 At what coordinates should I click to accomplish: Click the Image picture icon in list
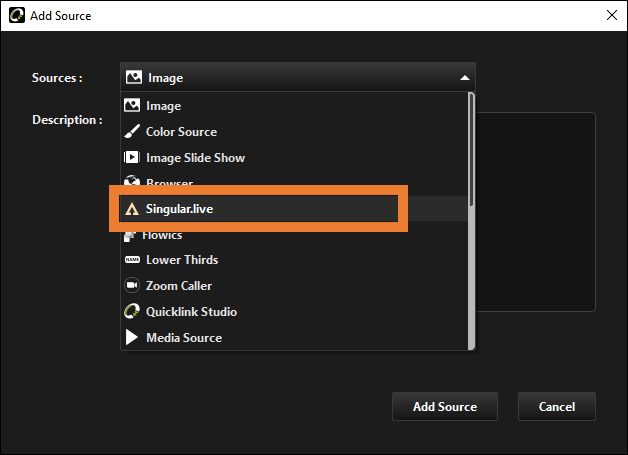[132, 106]
